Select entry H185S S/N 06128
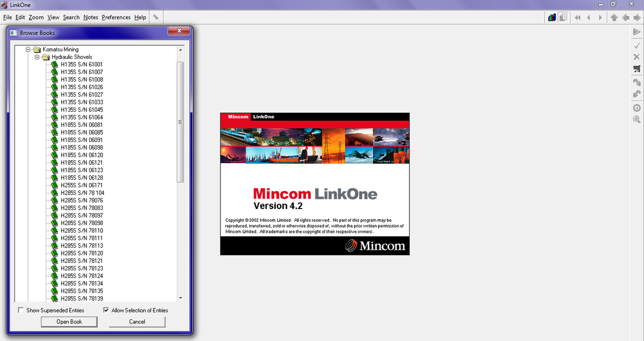The width and height of the screenshot is (644, 341). [x=82, y=178]
